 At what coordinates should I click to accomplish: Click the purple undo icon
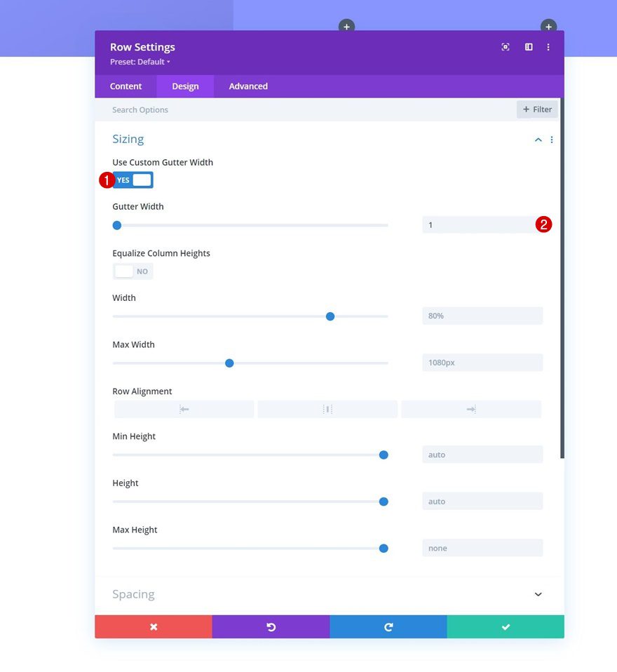pos(271,626)
